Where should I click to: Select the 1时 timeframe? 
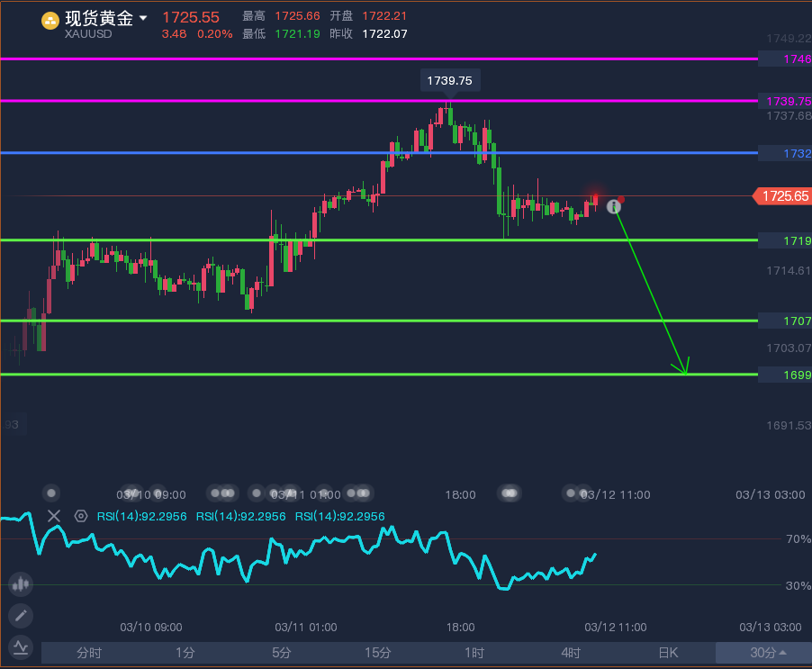click(x=474, y=653)
